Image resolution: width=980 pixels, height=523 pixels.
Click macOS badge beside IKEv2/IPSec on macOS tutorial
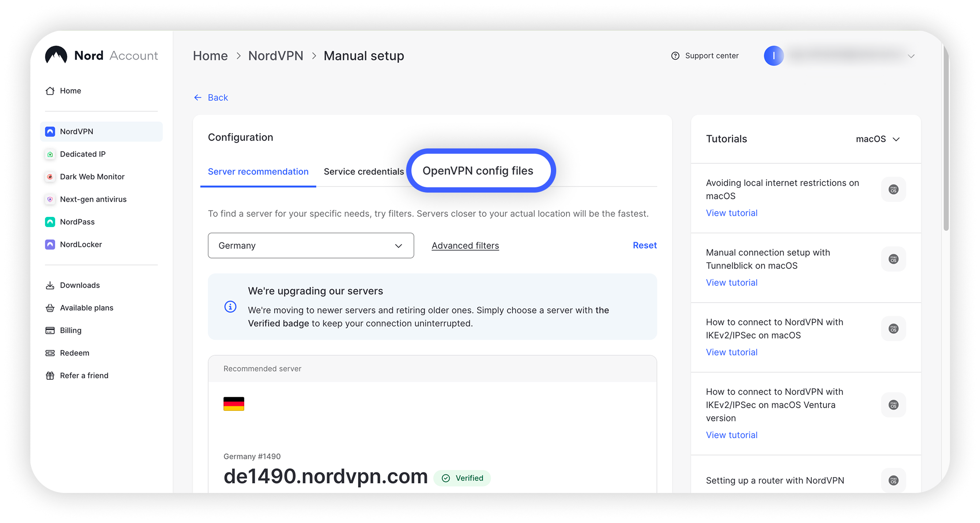pyautogui.click(x=893, y=329)
